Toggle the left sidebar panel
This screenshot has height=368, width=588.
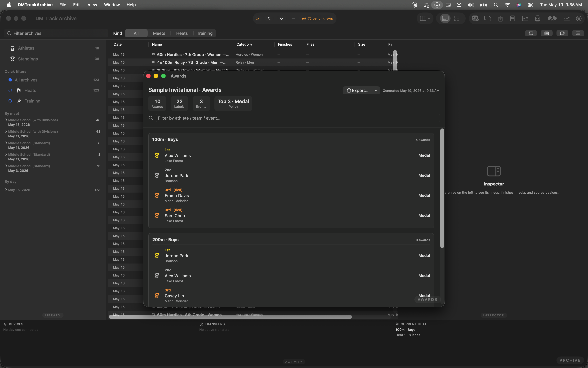point(531,33)
